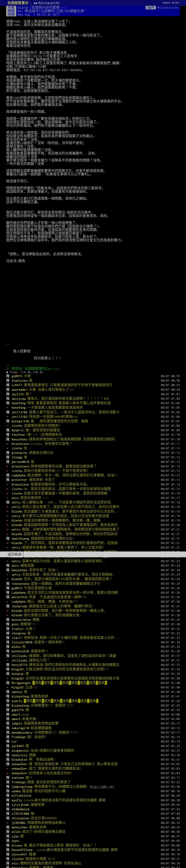
Task: Click the signature 沈伯洋/撲馬
Action: click(x=15, y=261)
